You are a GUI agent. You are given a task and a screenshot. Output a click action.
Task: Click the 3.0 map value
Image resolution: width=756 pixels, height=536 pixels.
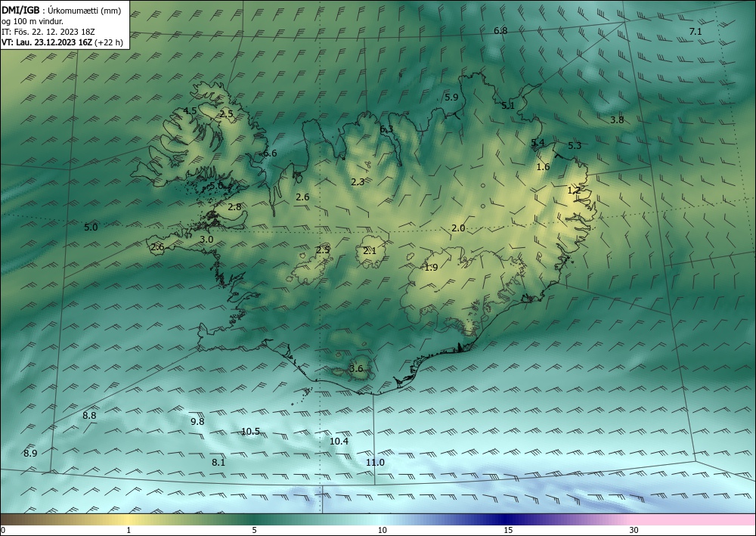206,239
